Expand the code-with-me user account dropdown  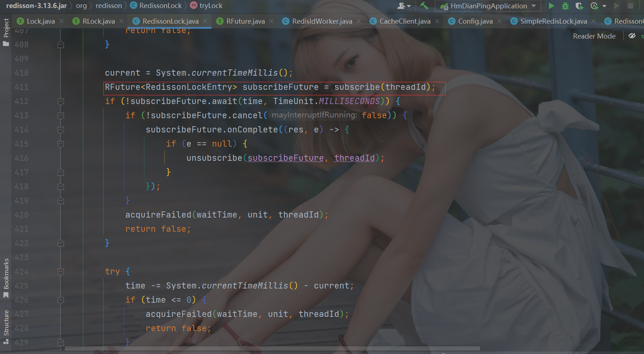pos(404,6)
